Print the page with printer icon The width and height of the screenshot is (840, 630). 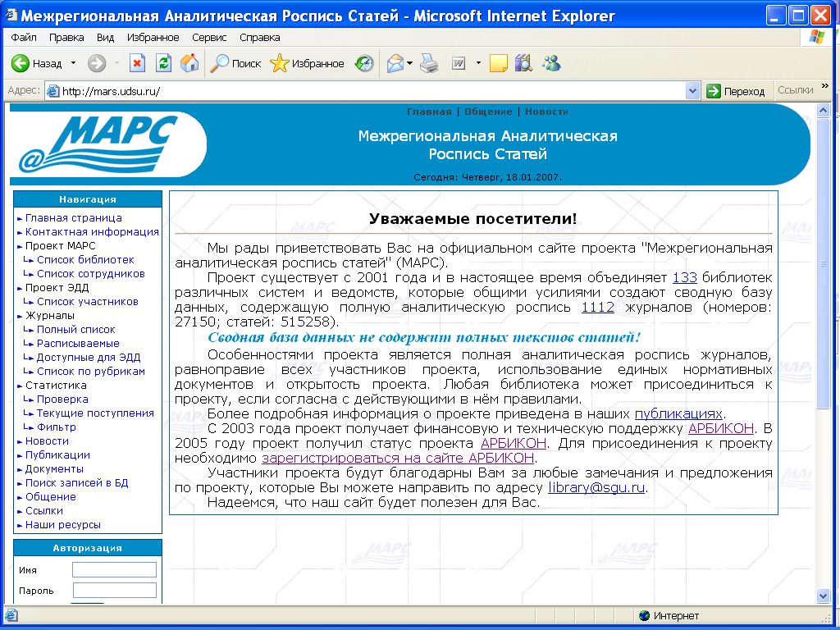pyautogui.click(x=428, y=63)
